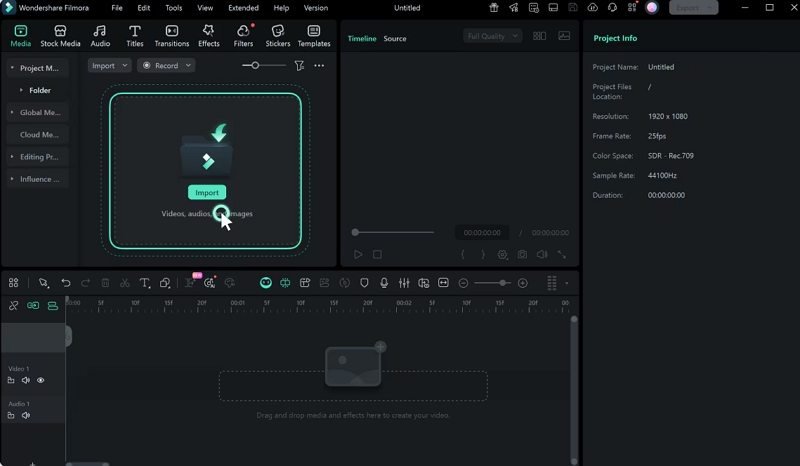Viewport: 800px width, 466px height.
Task: Toggle Video 1 track visibility eye
Action: [40, 380]
